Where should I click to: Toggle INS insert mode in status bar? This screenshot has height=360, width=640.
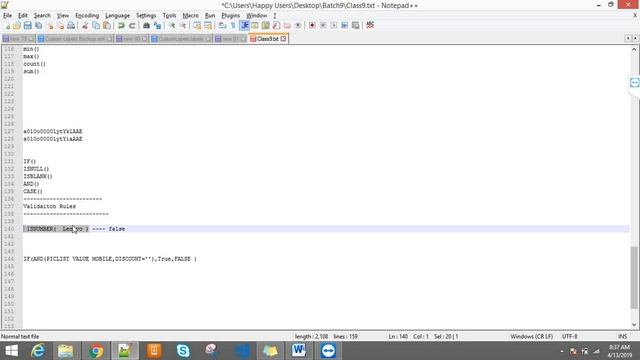point(622,336)
